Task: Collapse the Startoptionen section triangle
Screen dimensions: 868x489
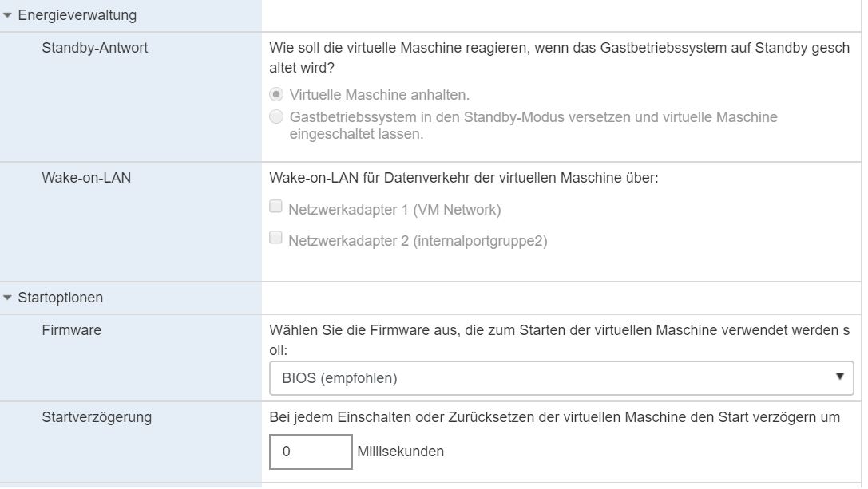Action: pos(8,298)
